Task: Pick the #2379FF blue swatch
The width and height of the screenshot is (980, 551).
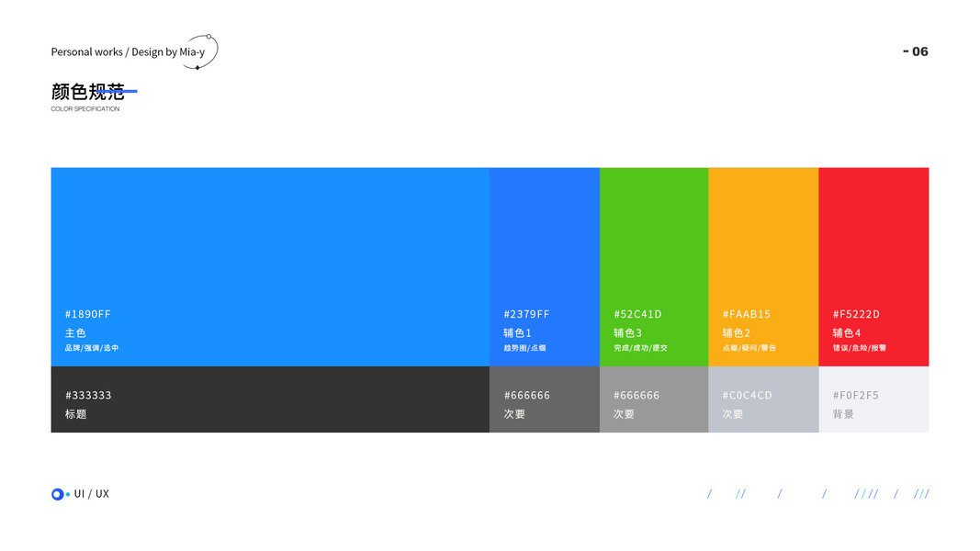Action: click(545, 266)
